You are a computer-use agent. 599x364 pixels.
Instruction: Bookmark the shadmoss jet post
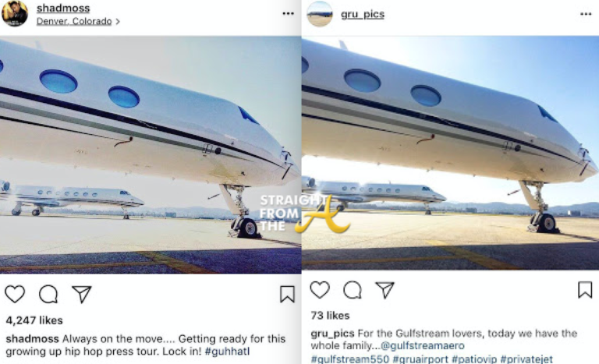pyautogui.click(x=287, y=294)
